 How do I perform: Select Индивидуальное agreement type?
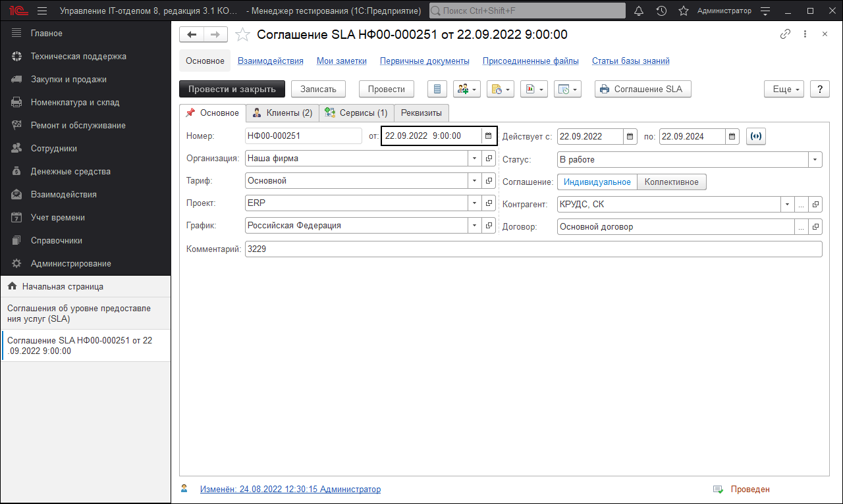pos(597,182)
